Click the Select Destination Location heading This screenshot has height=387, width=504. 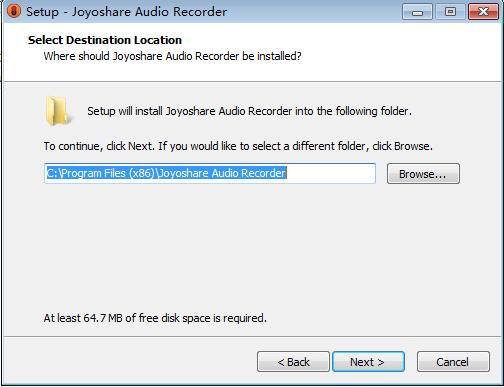coord(105,40)
